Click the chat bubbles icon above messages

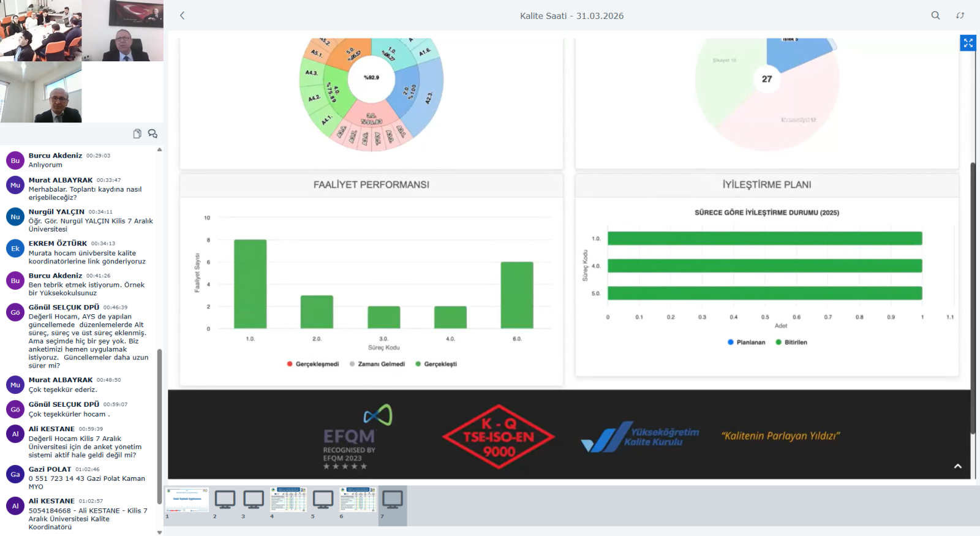click(153, 134)
